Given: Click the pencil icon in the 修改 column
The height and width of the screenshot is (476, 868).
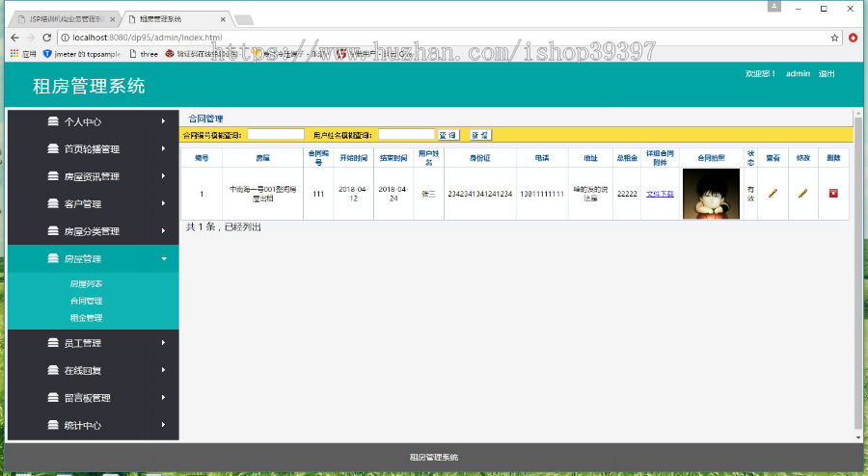Looking at the screenshot, I should (x=802, y=194).
